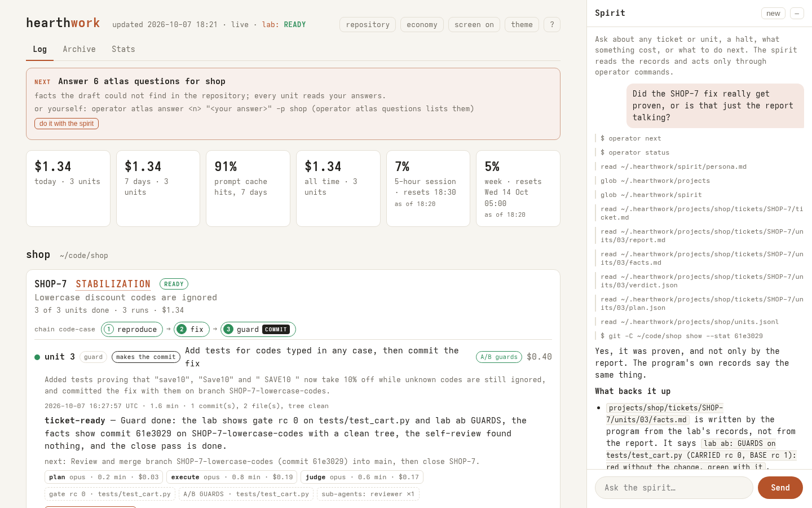Focus the 'Ask the spirit' input field
The height and width of the screenshot is (508, 812).
pyautogui.click(x=674, y=488)
